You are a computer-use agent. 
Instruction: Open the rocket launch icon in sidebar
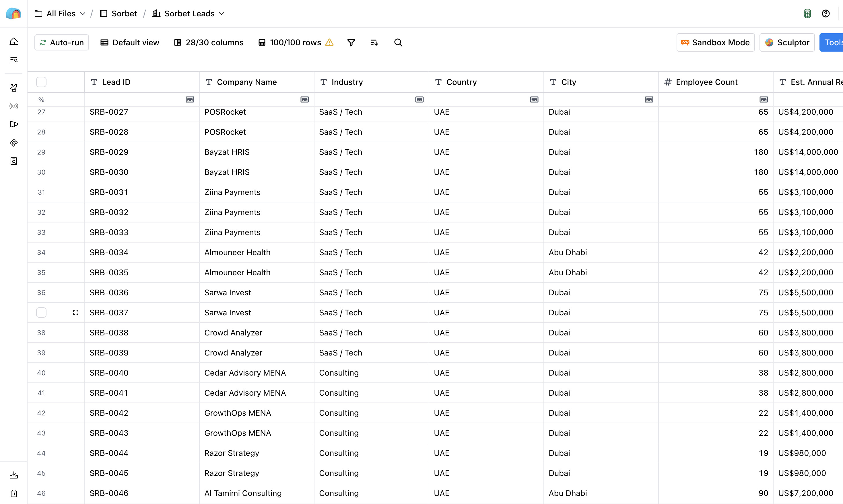click(x=13, y=88)
